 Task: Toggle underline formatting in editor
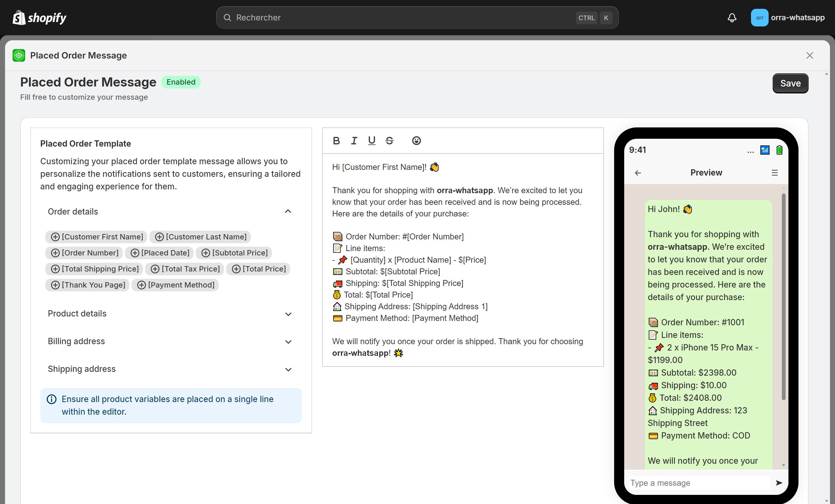372,141
